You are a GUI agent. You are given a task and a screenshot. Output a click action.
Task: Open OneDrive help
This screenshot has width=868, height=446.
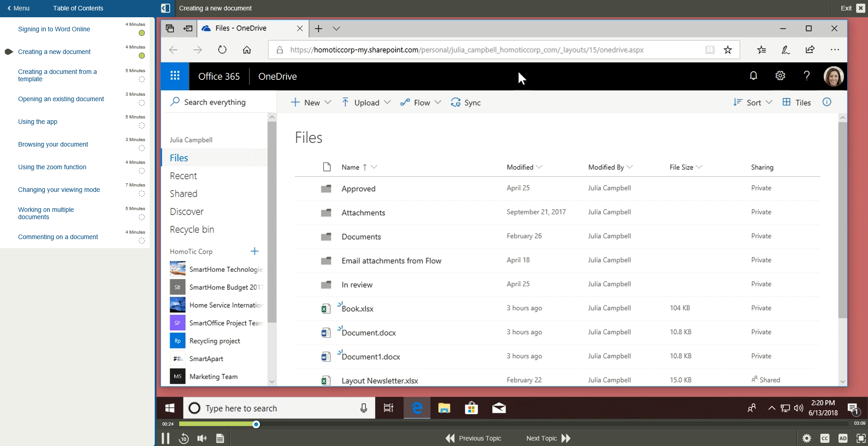(x=806, y=76)
